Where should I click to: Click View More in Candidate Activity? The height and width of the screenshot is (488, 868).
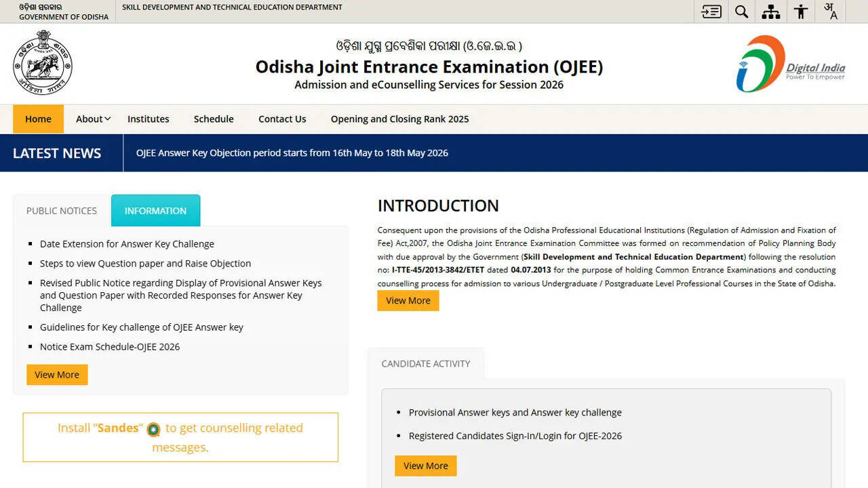(426, 466)
